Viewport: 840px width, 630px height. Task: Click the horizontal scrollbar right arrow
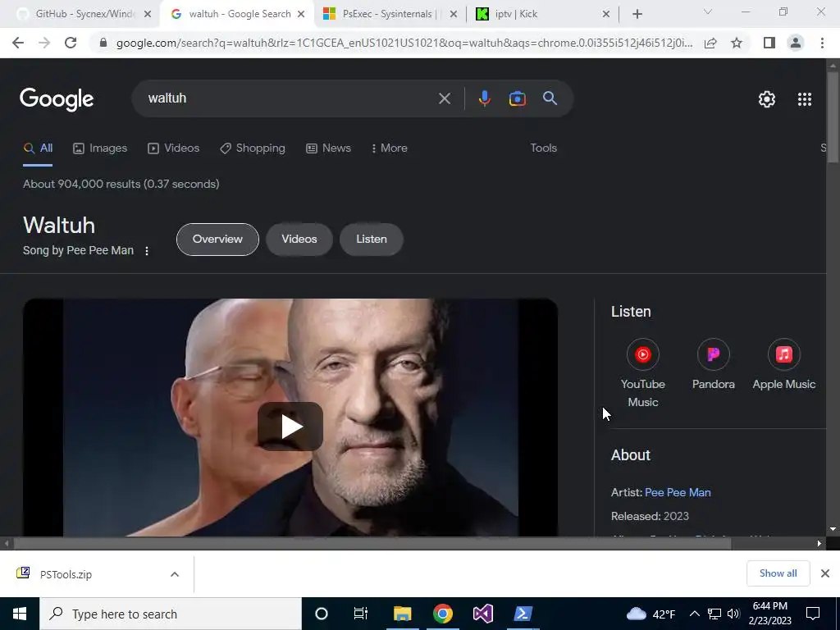[819, 544]
